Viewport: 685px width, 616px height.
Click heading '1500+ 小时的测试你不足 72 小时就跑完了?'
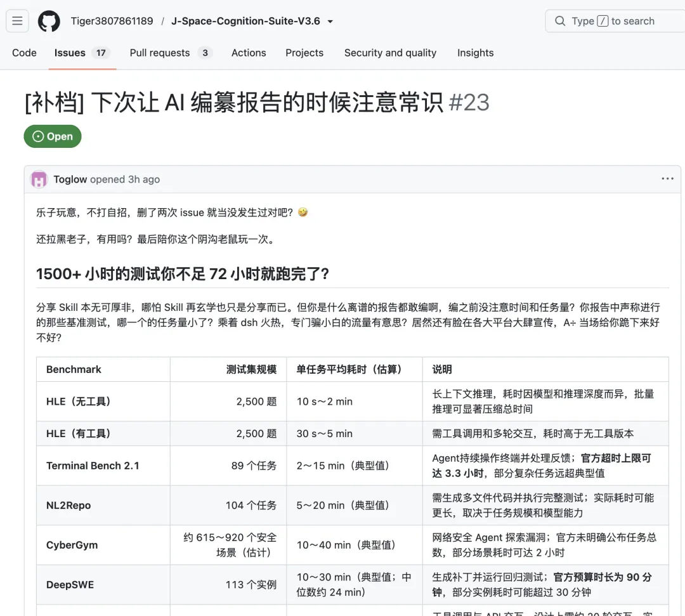(x=183, y=274)
